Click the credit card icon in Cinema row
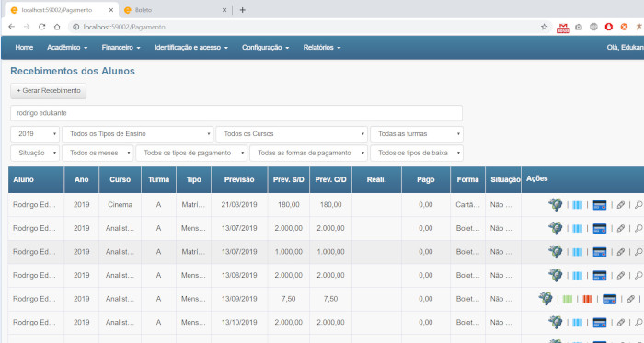 pyautogui.click(x=600, y=205)
